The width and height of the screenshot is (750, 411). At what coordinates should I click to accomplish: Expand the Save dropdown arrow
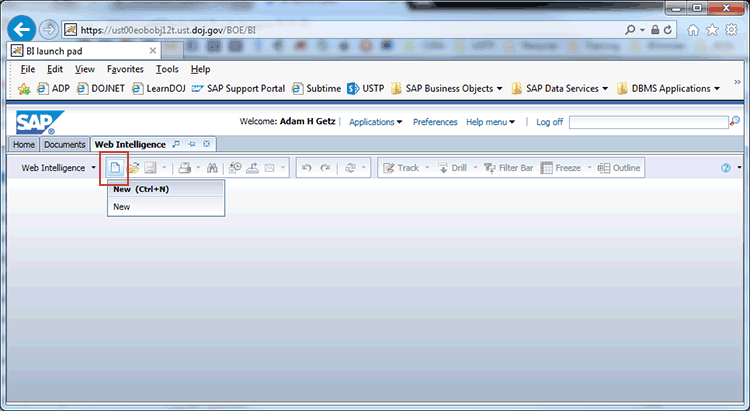164,168
